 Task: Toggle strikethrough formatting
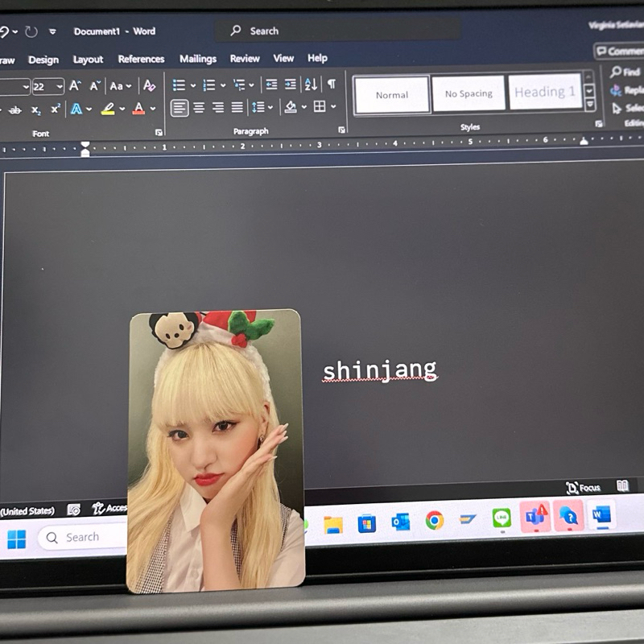point(14,109)
